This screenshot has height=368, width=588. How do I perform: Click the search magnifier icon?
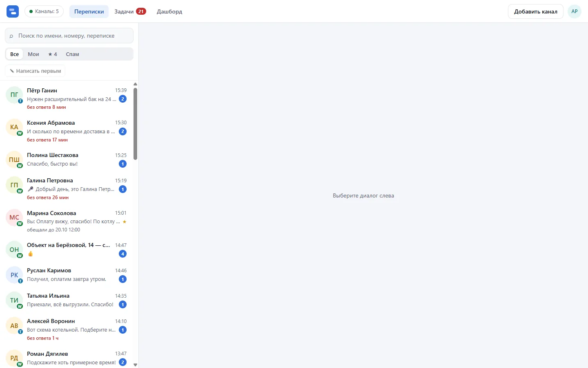point(11,36)
